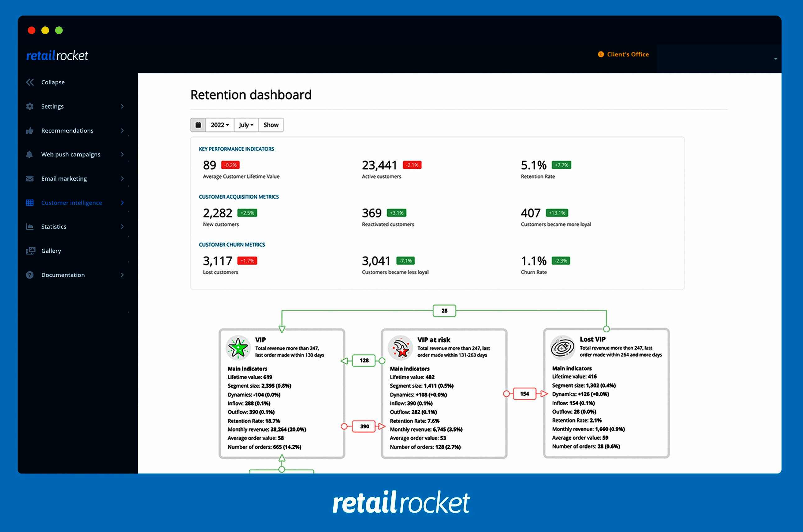Click the Email marketing envelope icon
This screenshot has width=803, height=532.
pyautogui.click(x=30, y=178)
